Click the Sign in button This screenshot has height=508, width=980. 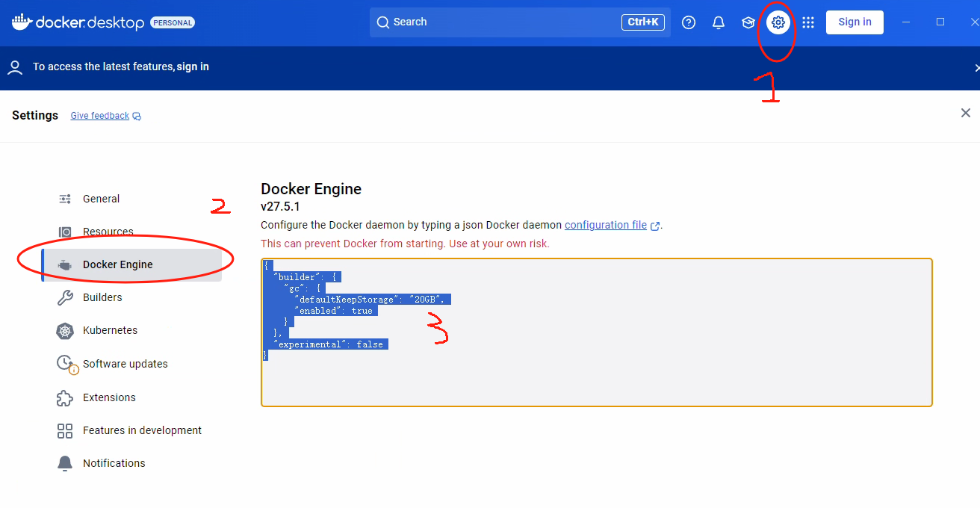point(855,22)
